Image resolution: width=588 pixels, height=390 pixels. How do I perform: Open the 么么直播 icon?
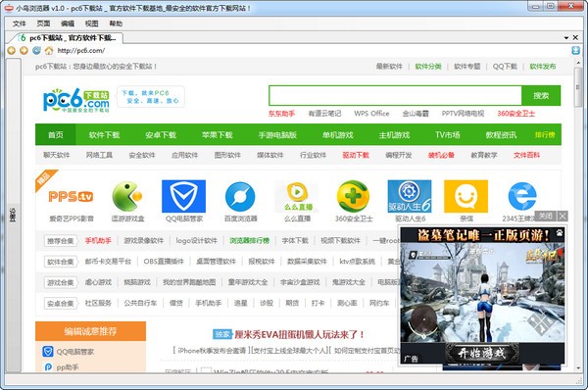[297, 196]
